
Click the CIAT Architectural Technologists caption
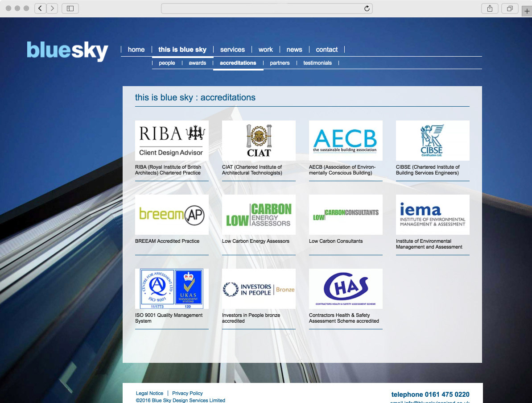252,170
